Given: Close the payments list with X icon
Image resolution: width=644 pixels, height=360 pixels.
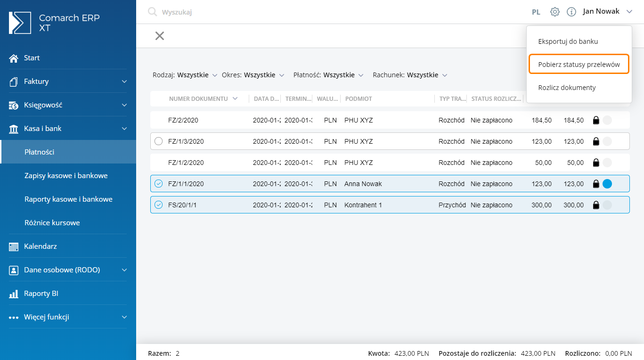Looking at the screenshot, I should click(x=160, y=36).
